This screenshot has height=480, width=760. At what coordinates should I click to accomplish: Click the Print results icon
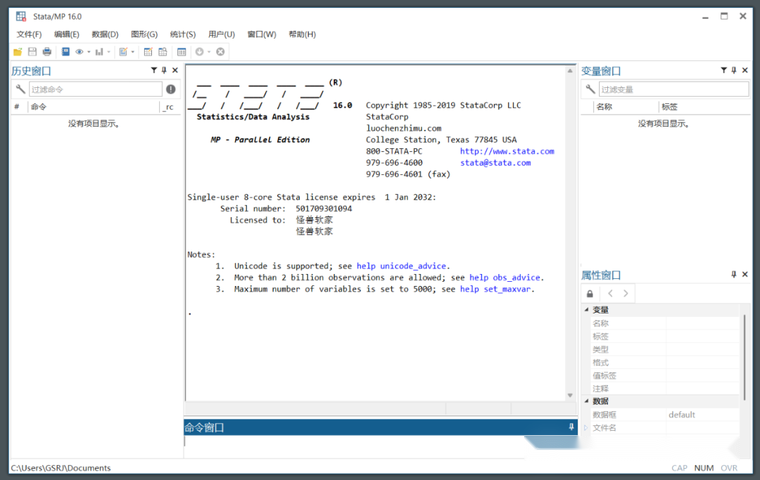(47, 52)
